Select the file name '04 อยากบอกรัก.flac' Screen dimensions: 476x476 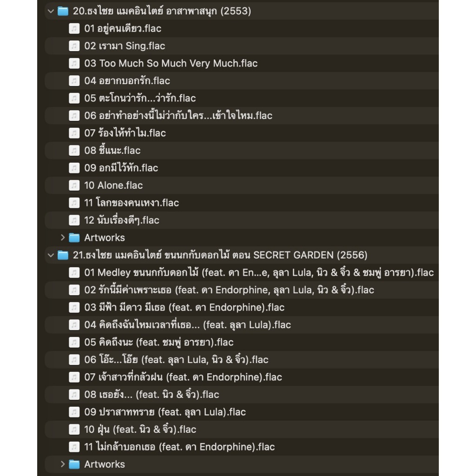tap(127, 81)
